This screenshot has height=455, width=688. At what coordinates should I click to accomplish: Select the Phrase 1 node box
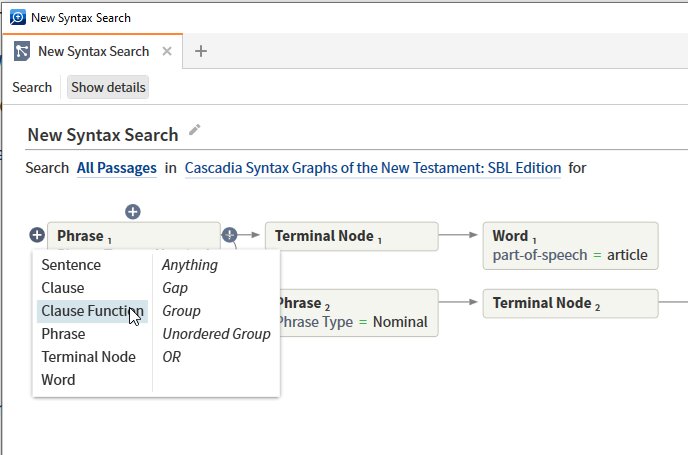133,236
